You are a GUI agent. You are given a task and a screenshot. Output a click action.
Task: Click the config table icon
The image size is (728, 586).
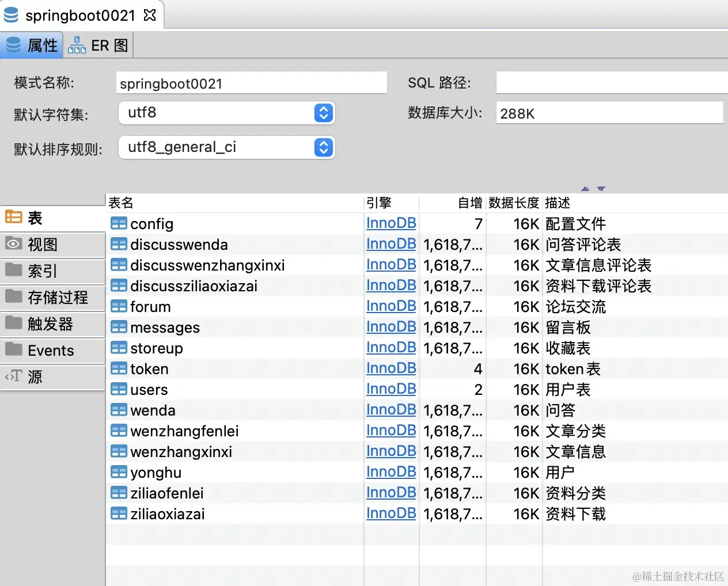pyautogui.click(x=119, y=223)
